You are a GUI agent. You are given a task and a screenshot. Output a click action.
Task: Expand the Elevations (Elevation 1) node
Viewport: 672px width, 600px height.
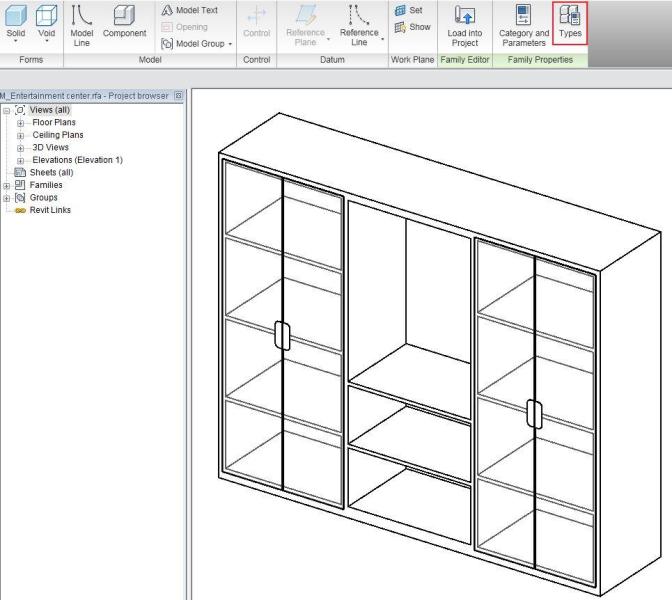pyautogui.click(x=20, y=161)
